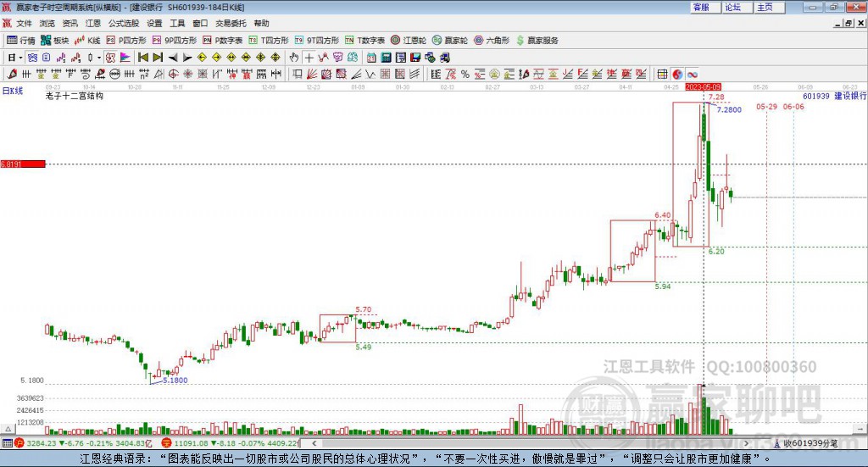Open the 窗口 menu
The image size is (868, 467).
(200, 23)
